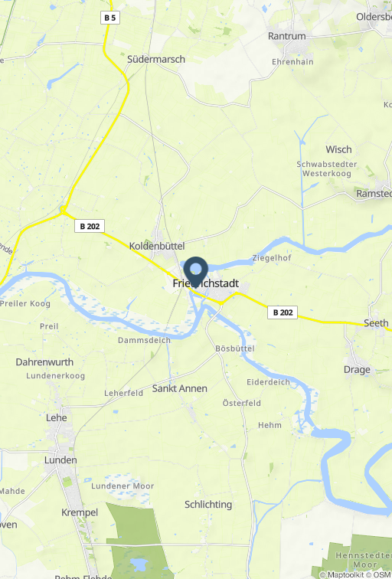392x579 pixels.
Task: Click the B 5 road shield
Action: click(x=110, y=18)
